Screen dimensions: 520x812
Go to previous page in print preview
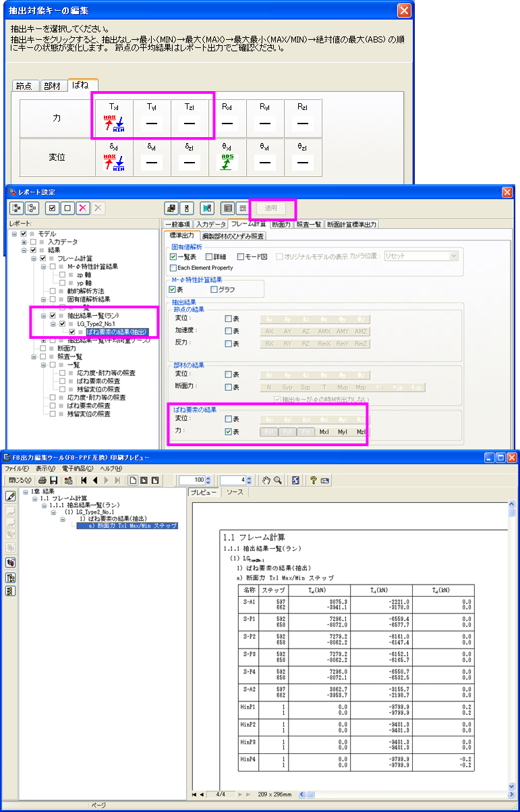tap(96, 480)
